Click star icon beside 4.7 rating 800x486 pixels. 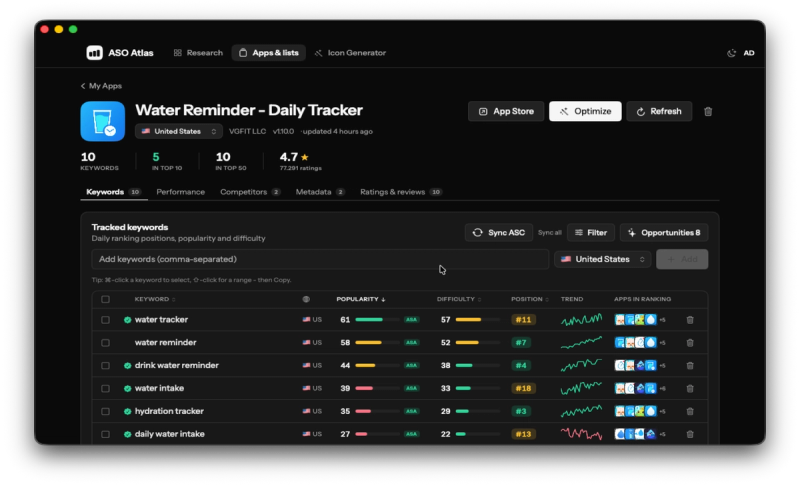(x=305, y=157)
